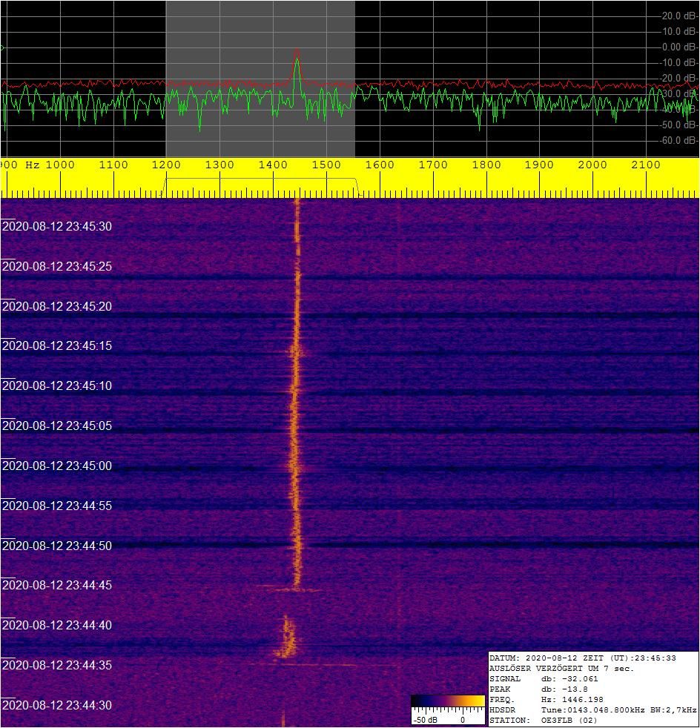Click the FREQ. Hz: 1446.198 readout
The height and width of the screenshot is (728, 700).
pos(547,700)
